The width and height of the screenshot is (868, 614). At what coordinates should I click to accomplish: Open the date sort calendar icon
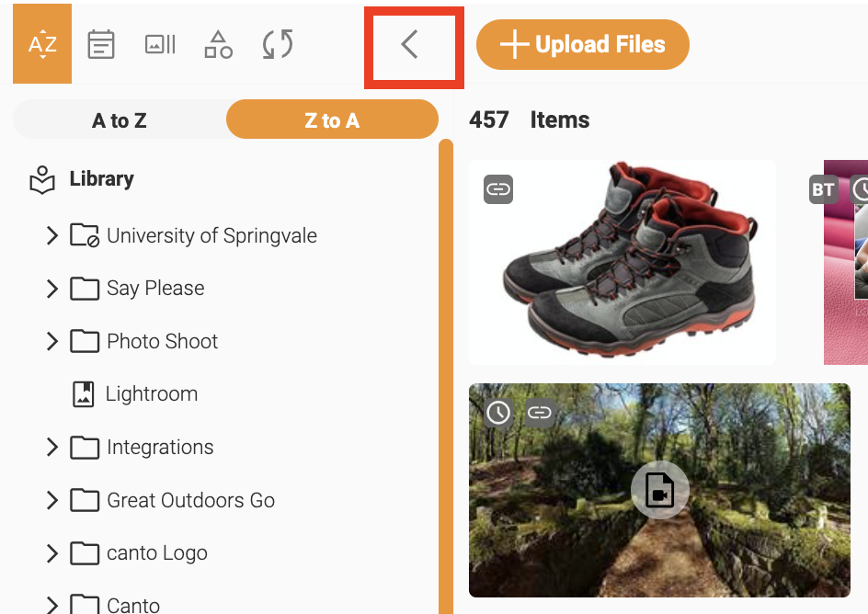pos(101,44)
